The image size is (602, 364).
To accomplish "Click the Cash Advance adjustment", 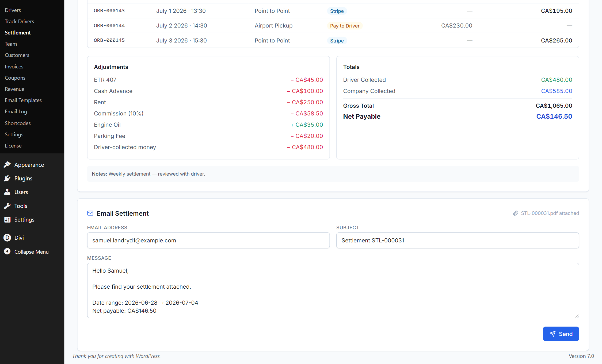I will (208, 91).
